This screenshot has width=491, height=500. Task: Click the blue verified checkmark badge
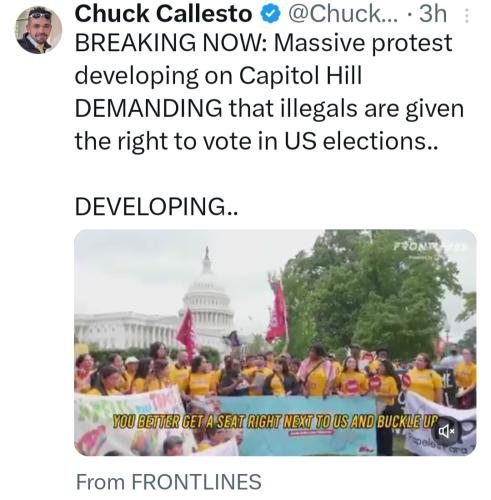click(270, 14)
